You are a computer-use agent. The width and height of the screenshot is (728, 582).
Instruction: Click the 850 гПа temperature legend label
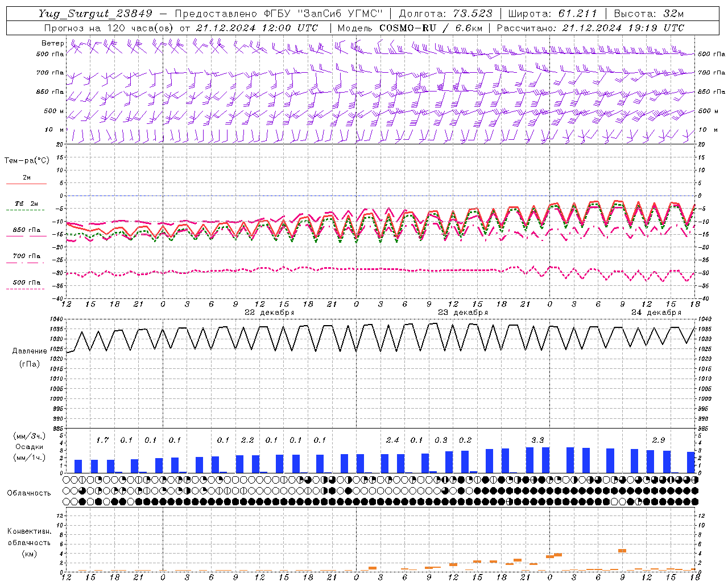(x=27, y=230)
